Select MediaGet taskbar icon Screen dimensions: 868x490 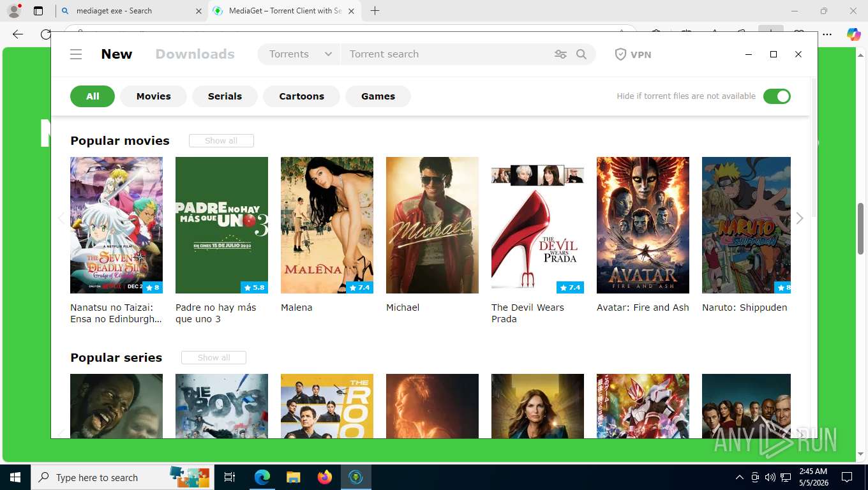pos(356,477)
